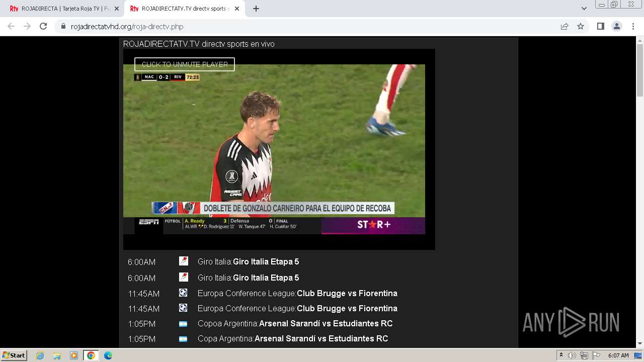Open the network tray icon
Viewport: 644px width, 362px height.
click(x=584, y=355)
